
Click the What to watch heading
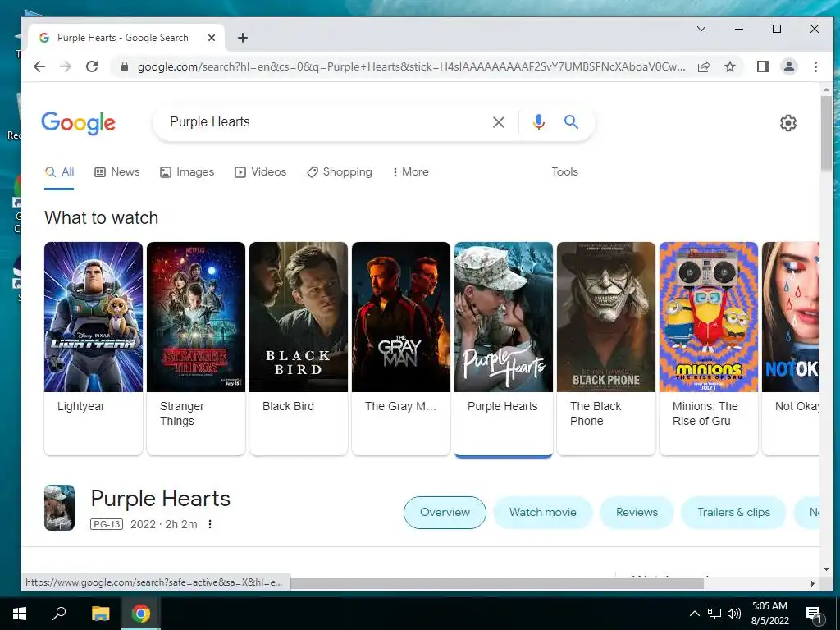(x=101, y=218)
